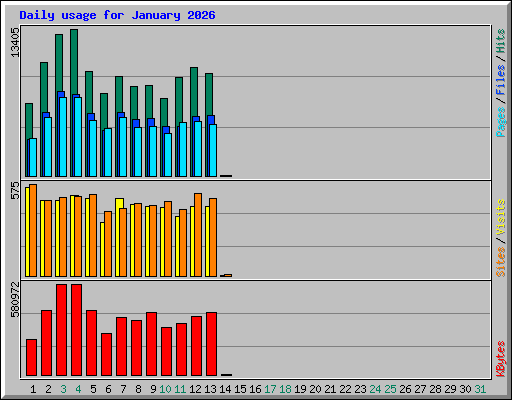Click the cyan Pages bar for day 13
The width and height of the screenshot is (512, 400).
[x=213, y=150]
